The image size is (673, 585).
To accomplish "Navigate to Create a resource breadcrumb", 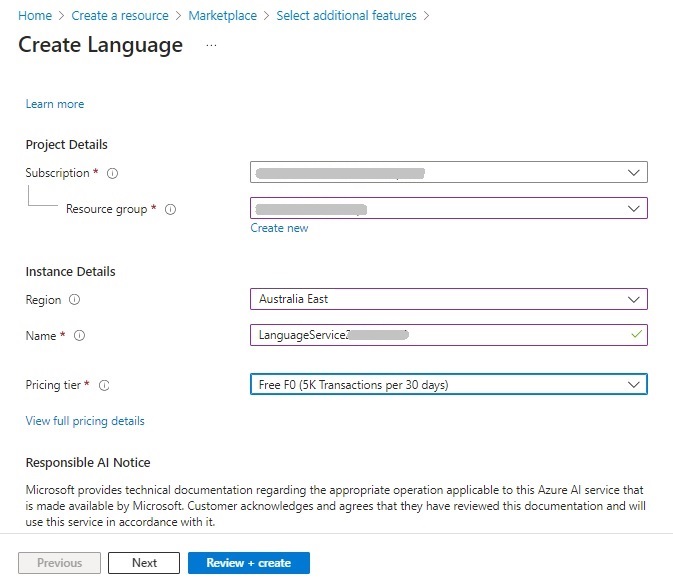I will tap(119, 16).
